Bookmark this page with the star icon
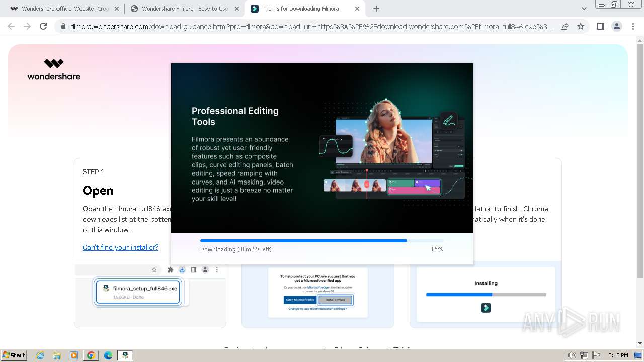This screenshot has height=362, width=644. 581,26
